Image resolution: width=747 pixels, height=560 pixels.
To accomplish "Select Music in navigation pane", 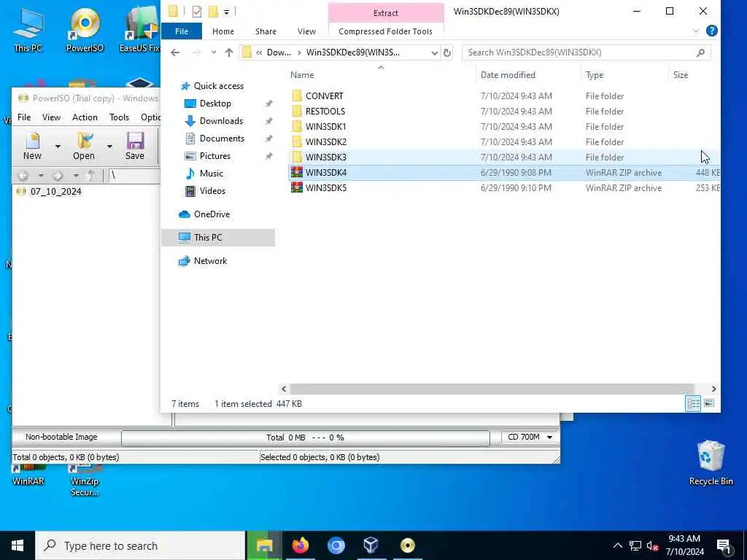I will (x=212, y=174).
